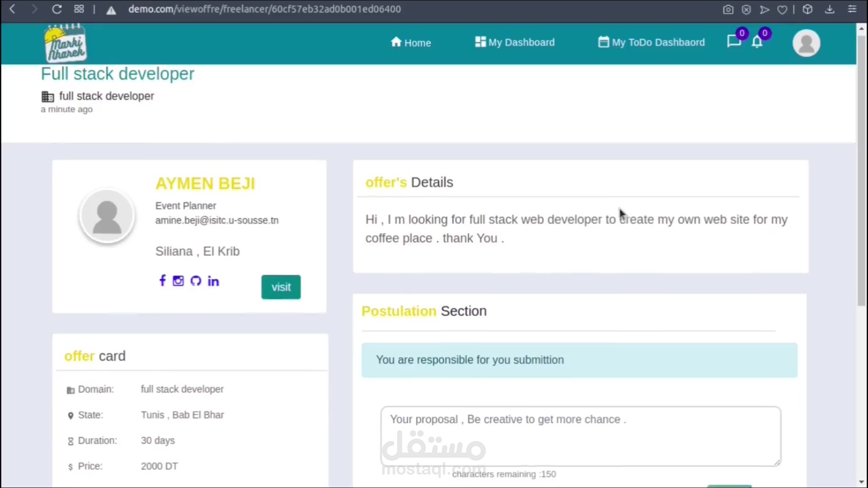Click the Marki Nharek site logo

pos(66,43)
